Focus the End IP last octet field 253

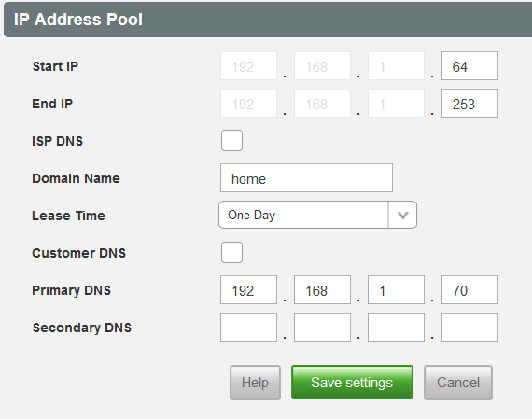click(469, 104)
